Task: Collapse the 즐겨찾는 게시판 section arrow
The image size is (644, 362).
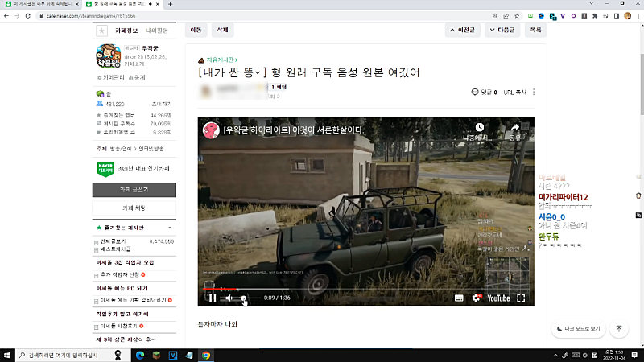Action: (170, 228)
